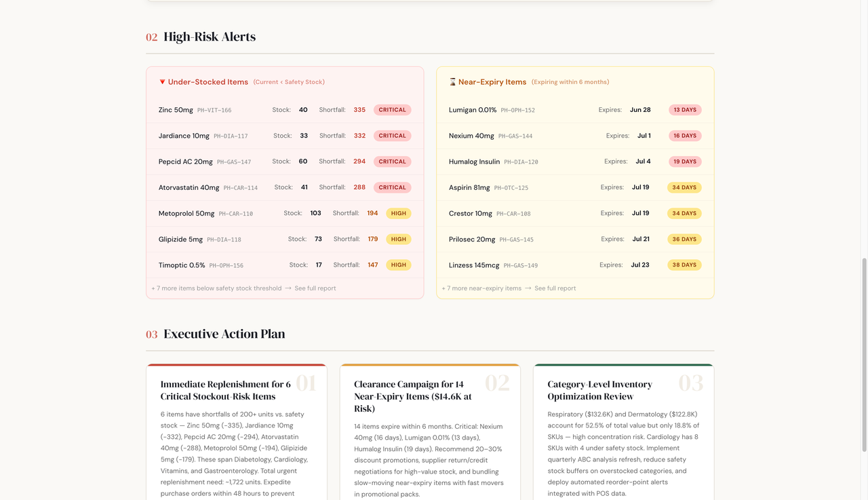Click the 38 DAYS badge for Linzess 145mcg
This screenshot has width=868, height=500.
point(684,265)
